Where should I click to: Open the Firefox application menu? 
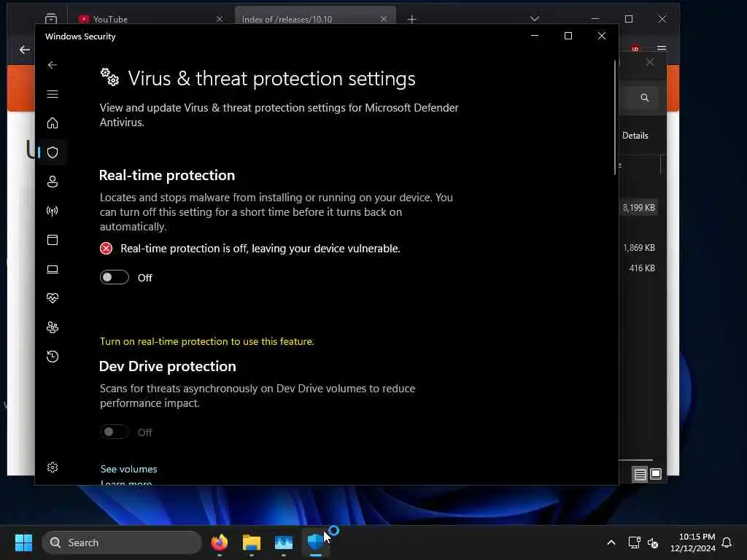(x=661, y=48)
